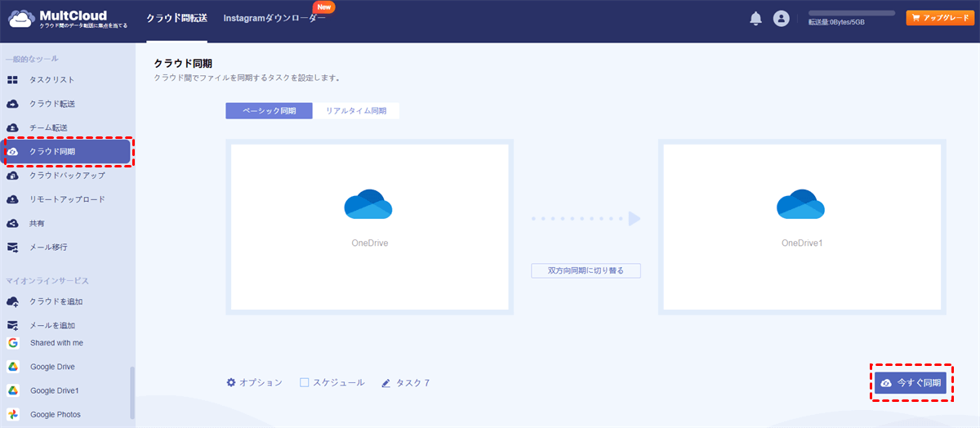Image resolution: width=980 pixels, height=428 pixels.
Task: Open チーム転送 in the sidebar
Action: click(x=49, y=127)
